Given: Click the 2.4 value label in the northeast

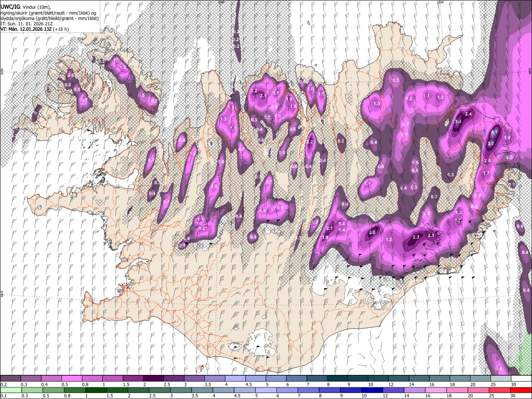Looking at the screenshot, I should click(469, 114).
